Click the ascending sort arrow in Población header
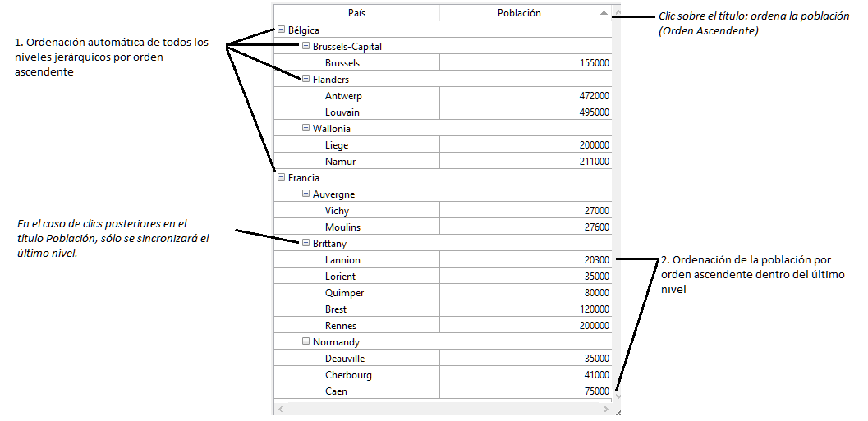The width and height of the screenshot is (868, 421). [x=604, y=13]
